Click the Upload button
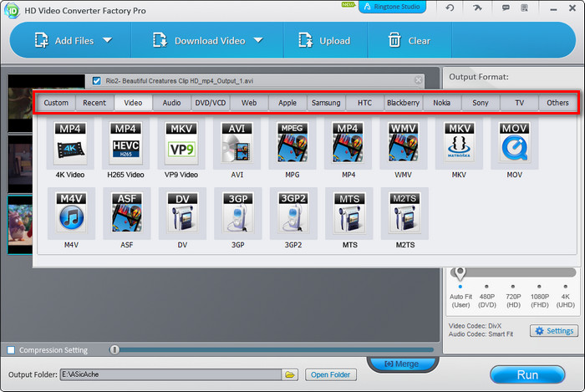This screenshot has height=392, width=585. pos(324,40)
